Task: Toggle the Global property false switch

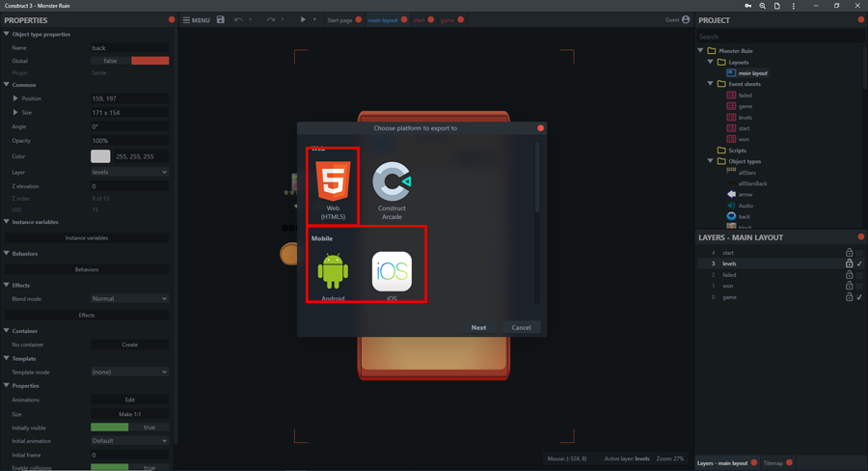Action: [x=129, y=61]
